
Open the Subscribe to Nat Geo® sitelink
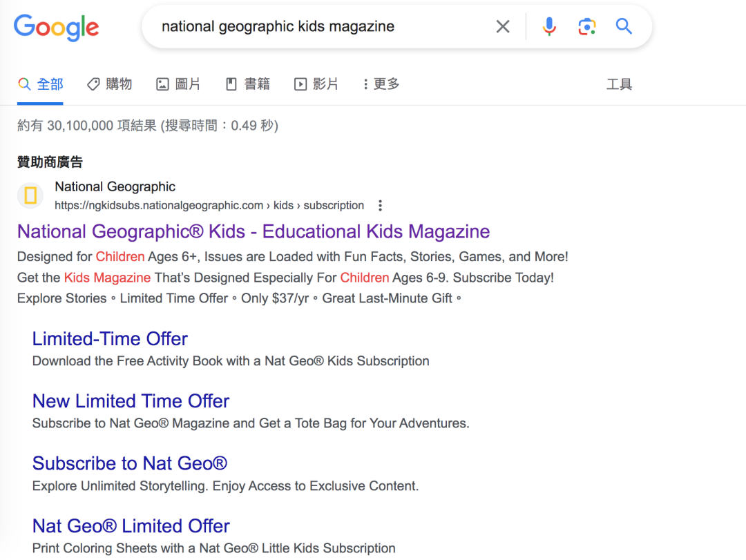coord(130,463)
